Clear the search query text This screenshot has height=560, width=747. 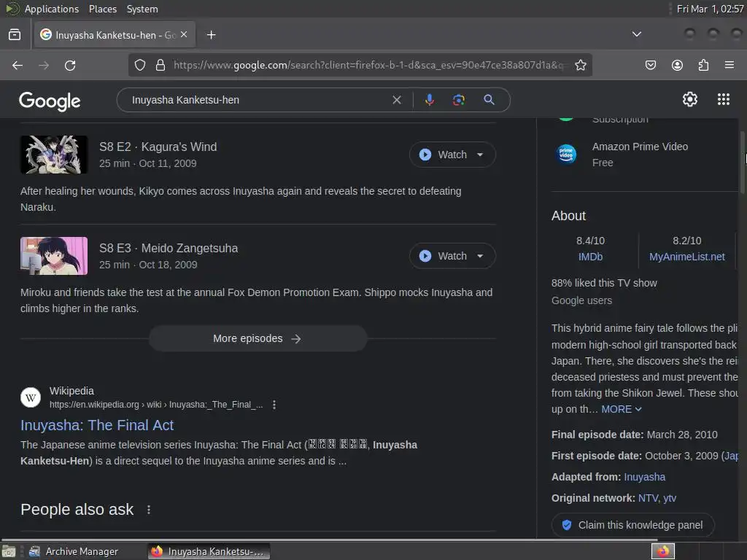[396, 100]
